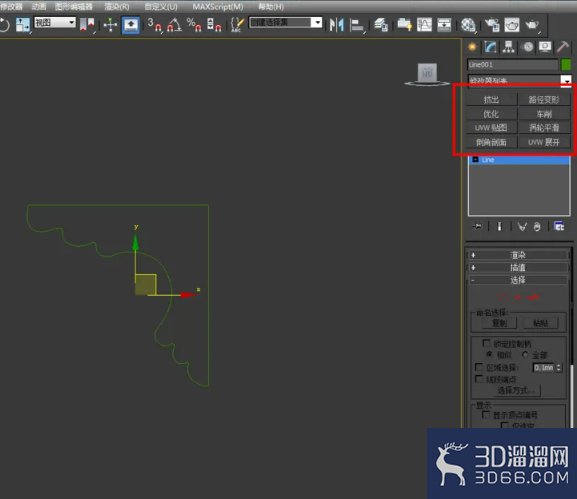Click the Mirror tool icon
Screen dimensions: 577x499
pyautogui.click(x=336, y=25)
